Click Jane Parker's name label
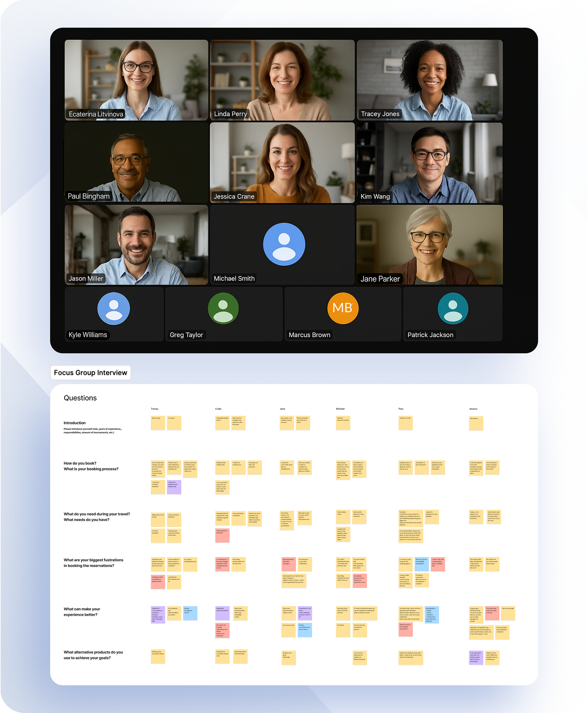 pyautogui.click(x=380, y=279)
